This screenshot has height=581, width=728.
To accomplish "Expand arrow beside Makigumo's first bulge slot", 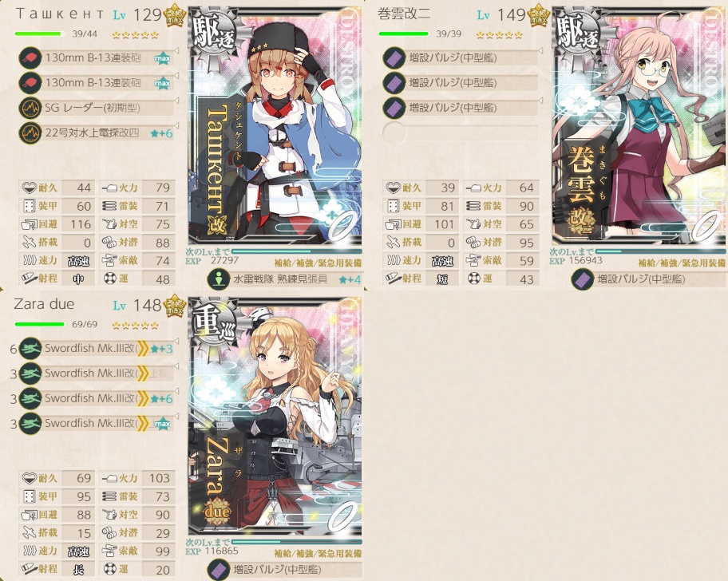I will click(541, 50).
